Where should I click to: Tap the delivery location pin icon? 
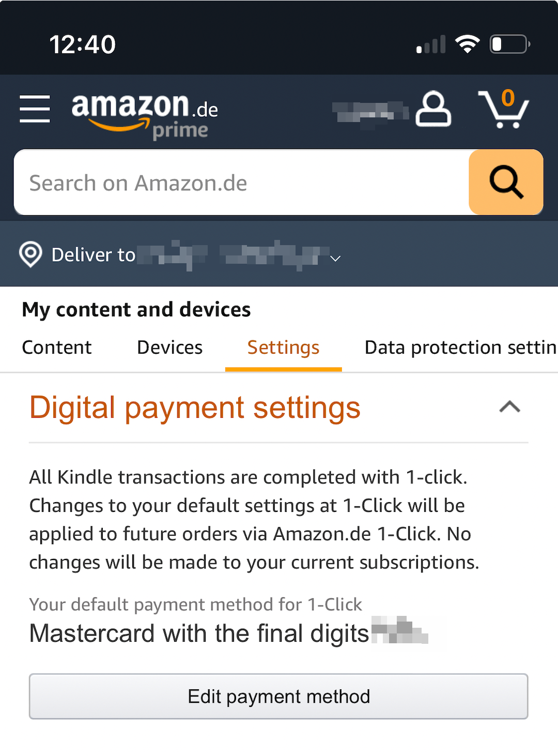point(30,254)
